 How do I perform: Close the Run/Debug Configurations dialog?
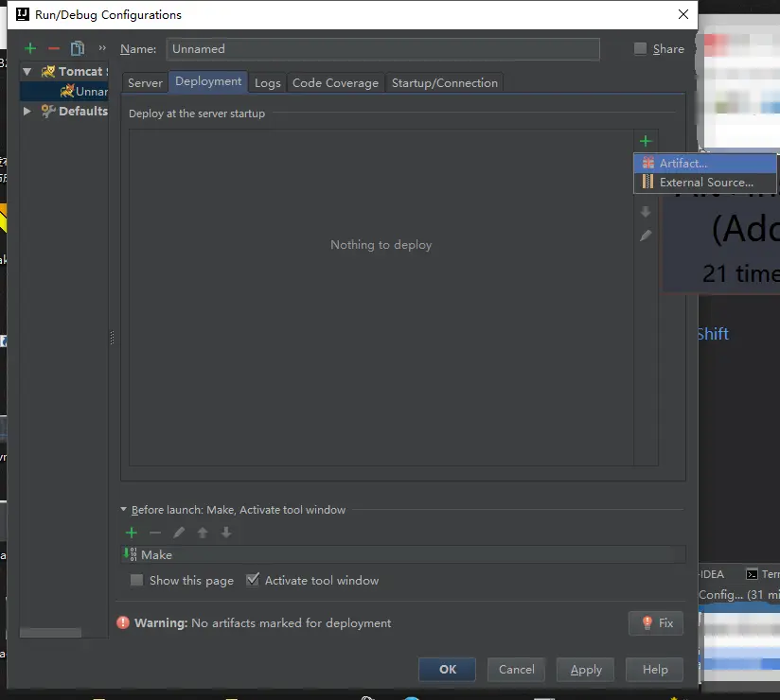click(x=683, y=14)
